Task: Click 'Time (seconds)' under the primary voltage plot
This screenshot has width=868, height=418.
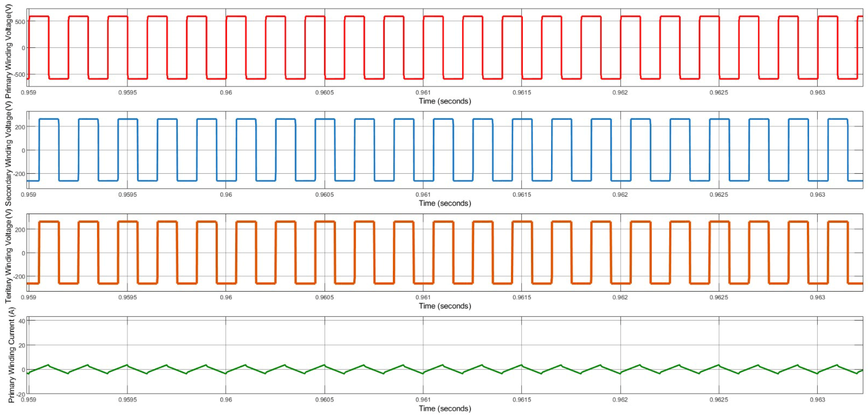Action: [445, 101]
